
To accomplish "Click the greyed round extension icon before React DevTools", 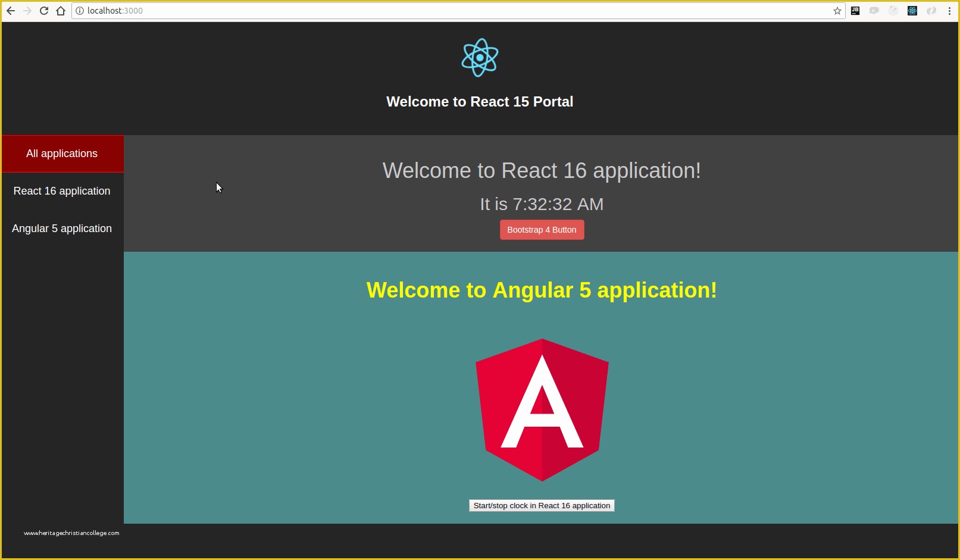I will coord(893,11).
